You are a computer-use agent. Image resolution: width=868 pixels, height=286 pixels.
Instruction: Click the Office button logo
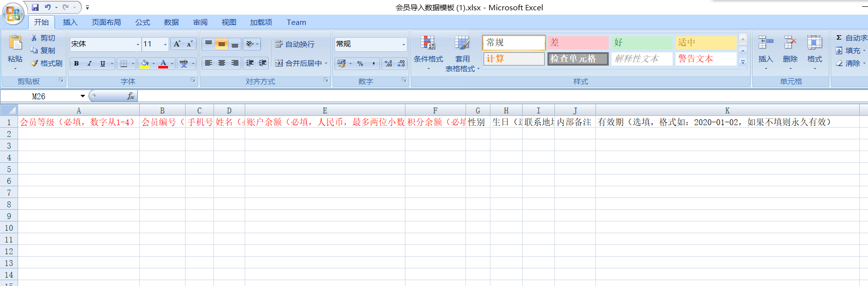(13, 14)
